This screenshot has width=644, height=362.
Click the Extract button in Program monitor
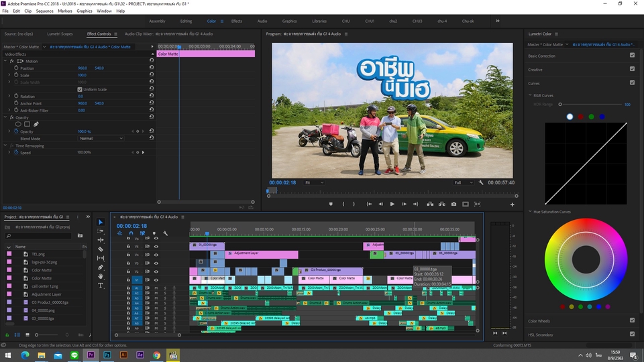pos(442,204)
